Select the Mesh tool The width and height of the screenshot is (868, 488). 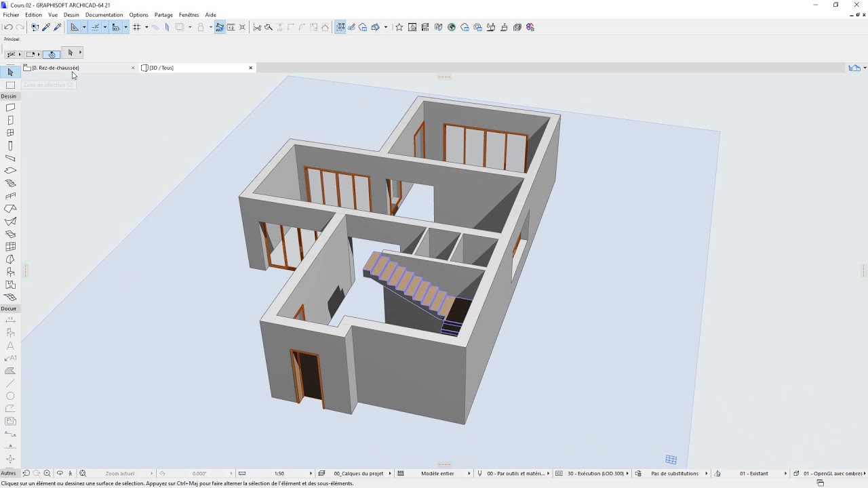click(10, 298)
